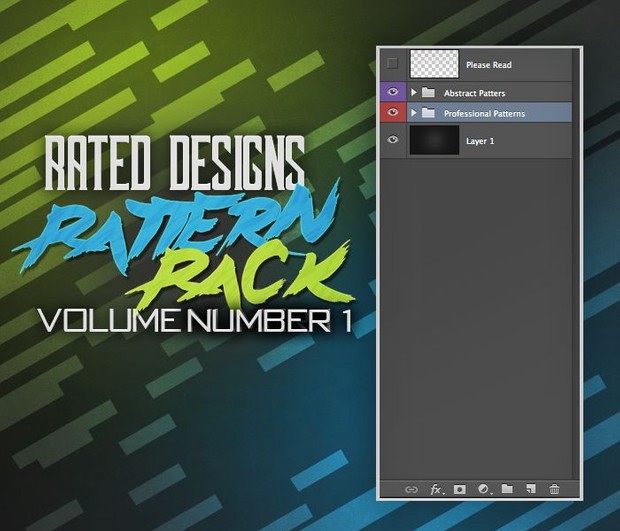Show the Please Read layer
The height and width of the screenshot is (531, 620).
coord(392,63)
